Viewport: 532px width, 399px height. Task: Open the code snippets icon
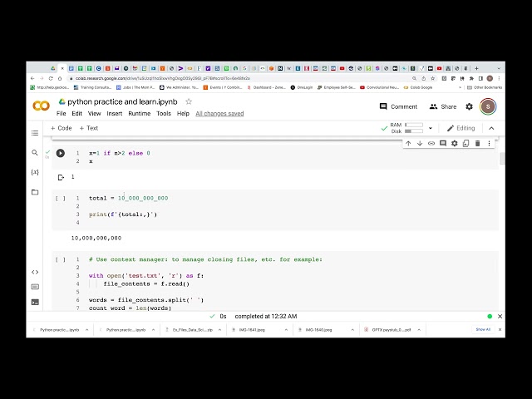click(x=35, y=272)
